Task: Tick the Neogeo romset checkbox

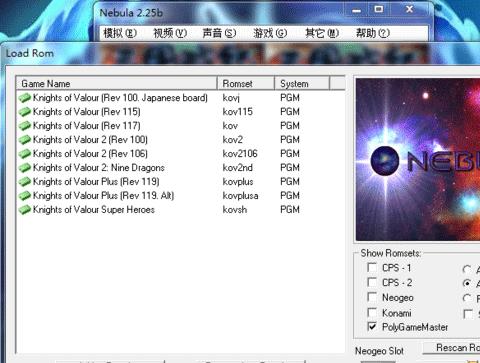Action: coord(372,297)
